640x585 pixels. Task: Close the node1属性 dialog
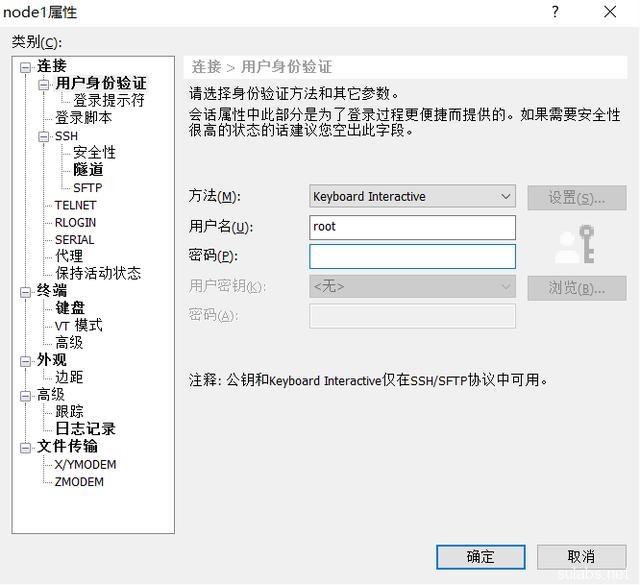610,11
